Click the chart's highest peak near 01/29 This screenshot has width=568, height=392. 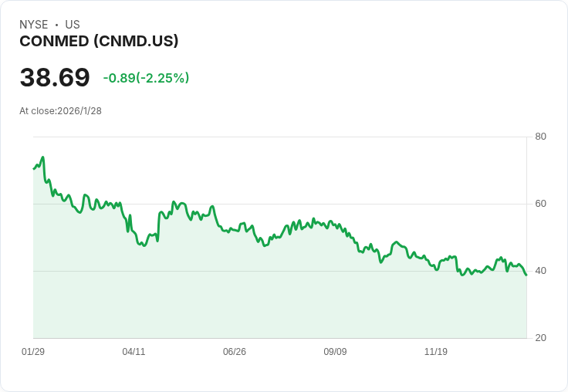coord(43,157)
